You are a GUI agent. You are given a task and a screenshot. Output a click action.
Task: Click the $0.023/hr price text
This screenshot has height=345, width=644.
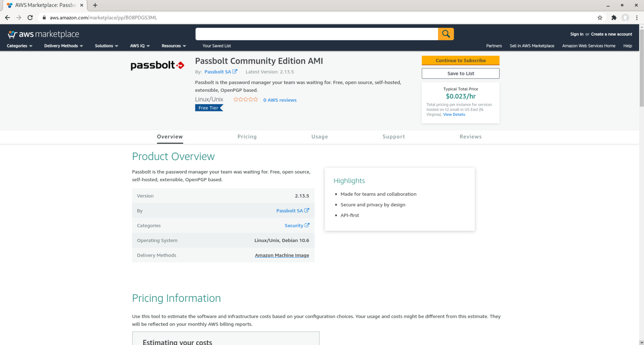[460, 96]
